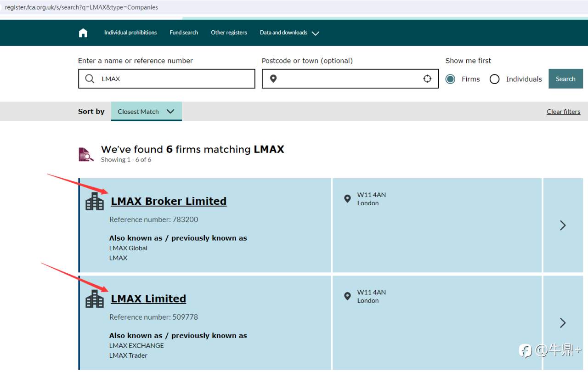Open LMAX Limited via right chevron
The width and height of the screenshot is (588, 372).
click(563, 322)
